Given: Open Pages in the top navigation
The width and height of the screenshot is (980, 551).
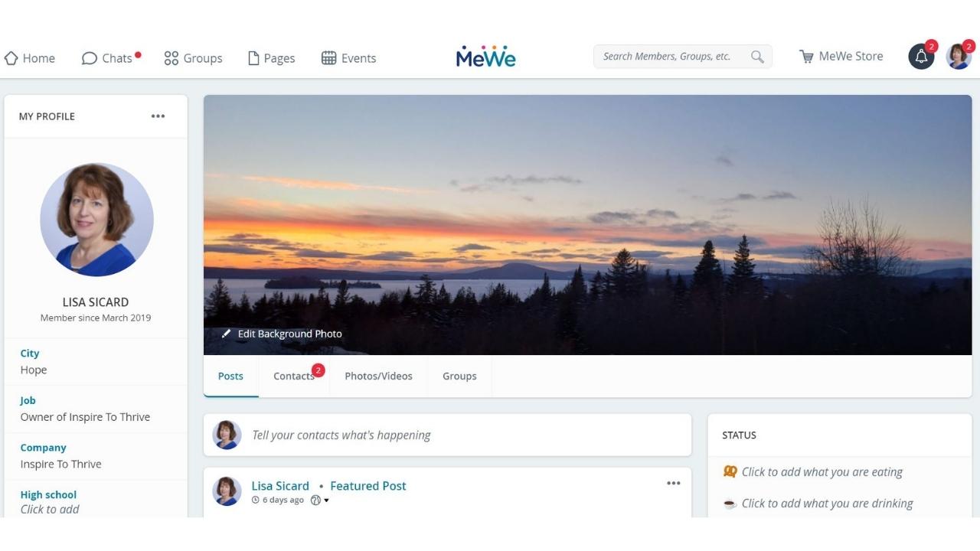Looking at the screenshot, I should [x=271, y=58].
